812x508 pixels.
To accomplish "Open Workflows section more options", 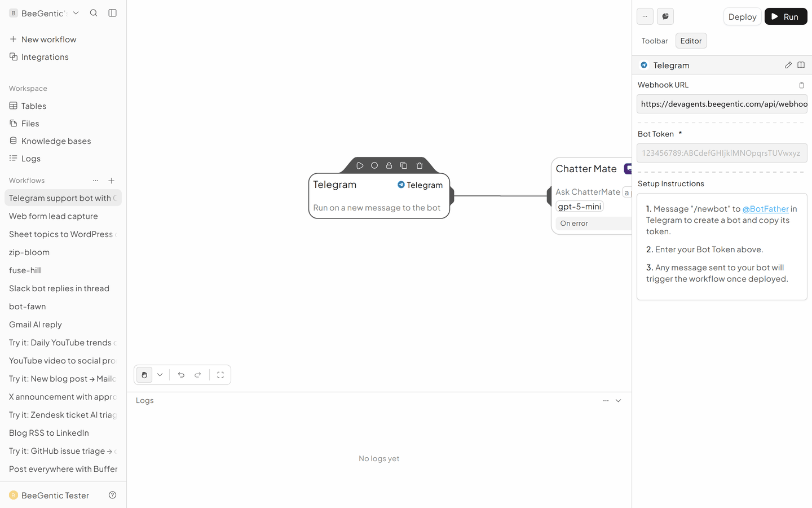I will pyautogui.click(x=95, y=181).
